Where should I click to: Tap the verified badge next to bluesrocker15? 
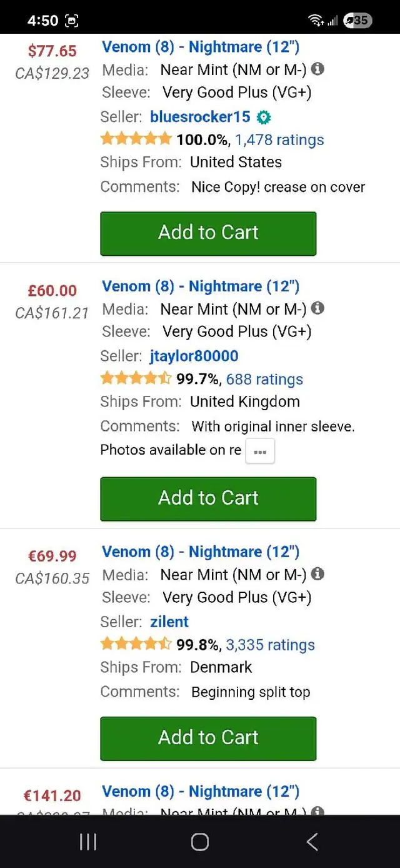264,117
